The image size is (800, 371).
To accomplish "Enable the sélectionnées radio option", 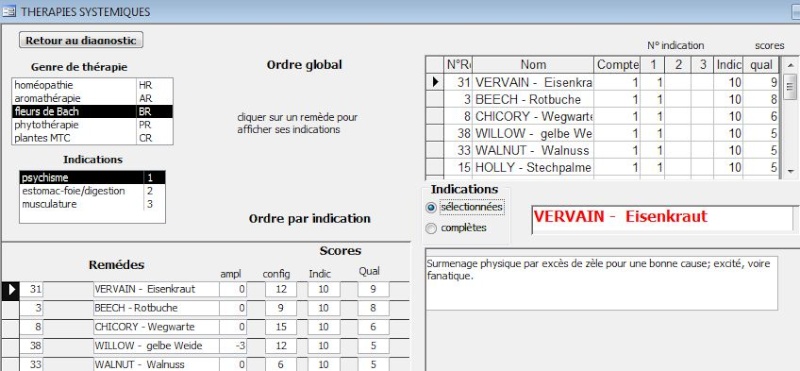I will click(432, 207).
